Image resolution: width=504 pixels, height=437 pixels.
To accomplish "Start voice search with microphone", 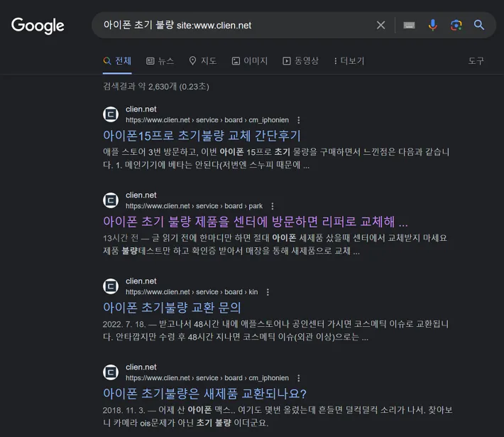I will (432, 25).
